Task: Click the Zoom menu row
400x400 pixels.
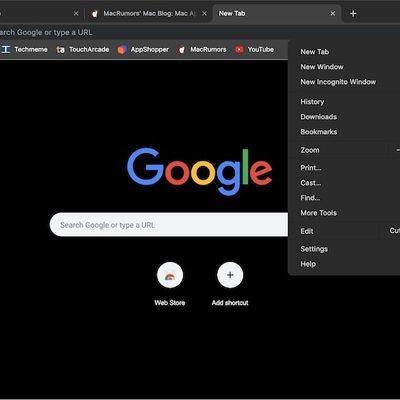Action: coord(344,150)
